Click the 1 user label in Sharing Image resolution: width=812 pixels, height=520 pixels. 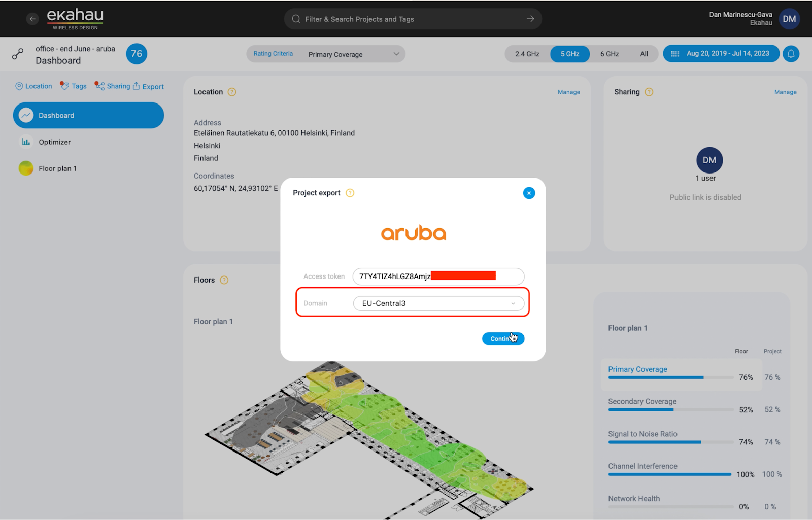click(705, 178)
